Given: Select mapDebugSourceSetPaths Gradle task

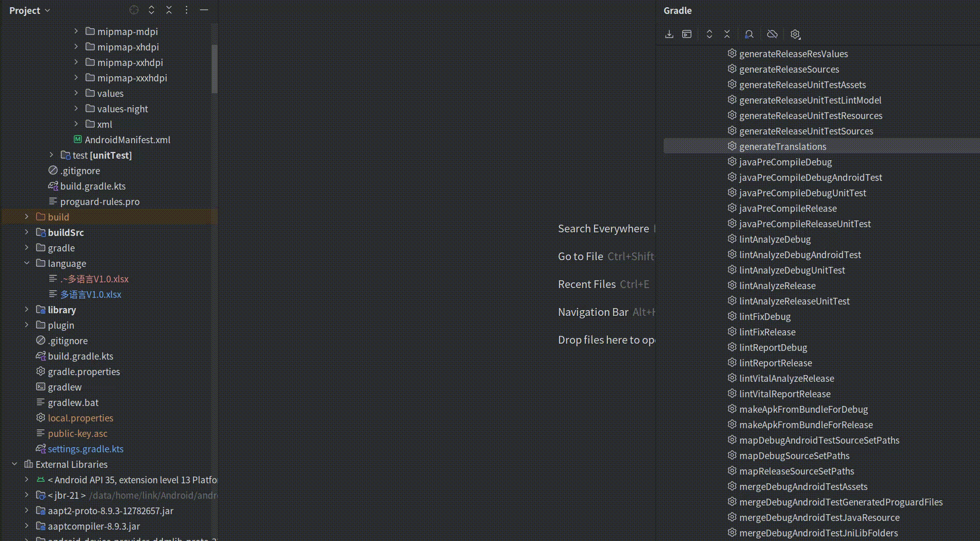Looking at the screenshot, I should click(795, 455).
